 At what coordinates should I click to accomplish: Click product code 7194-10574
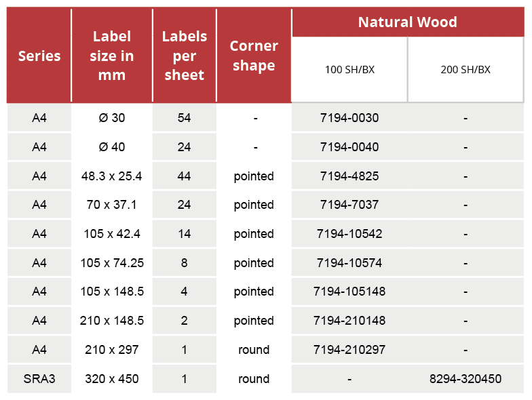[x=349, y=263]
